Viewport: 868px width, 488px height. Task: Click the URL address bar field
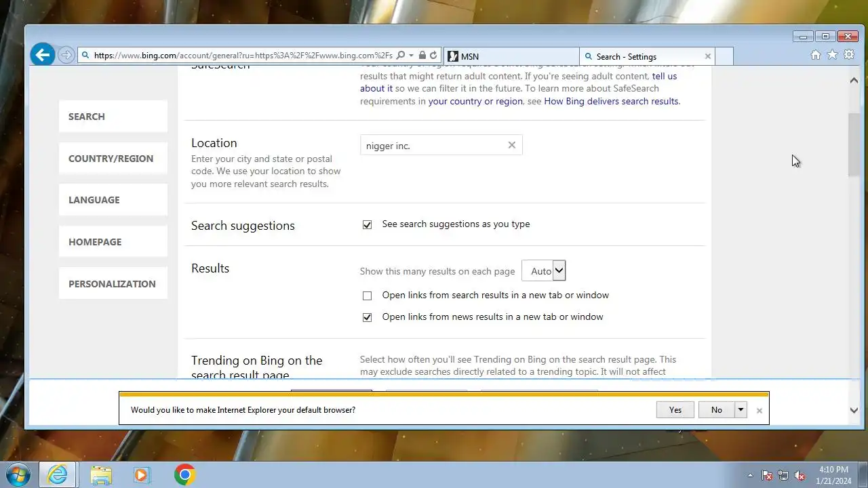coord(243,56)
